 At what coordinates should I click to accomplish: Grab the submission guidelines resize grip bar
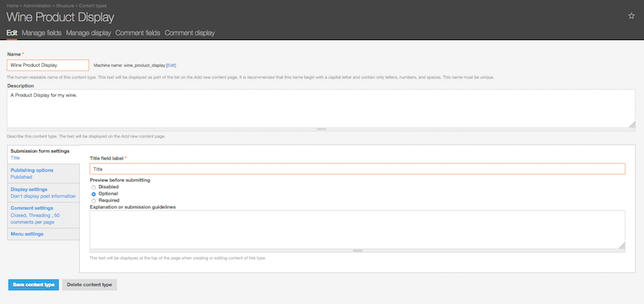point(357,250)
